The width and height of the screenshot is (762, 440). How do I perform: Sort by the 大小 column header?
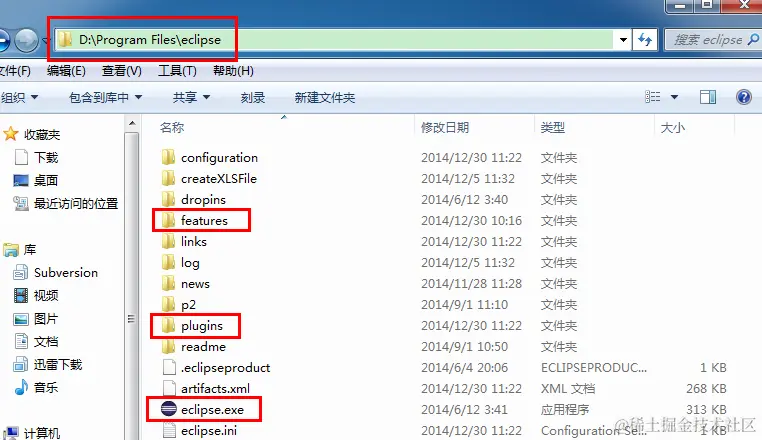point(673,127)
